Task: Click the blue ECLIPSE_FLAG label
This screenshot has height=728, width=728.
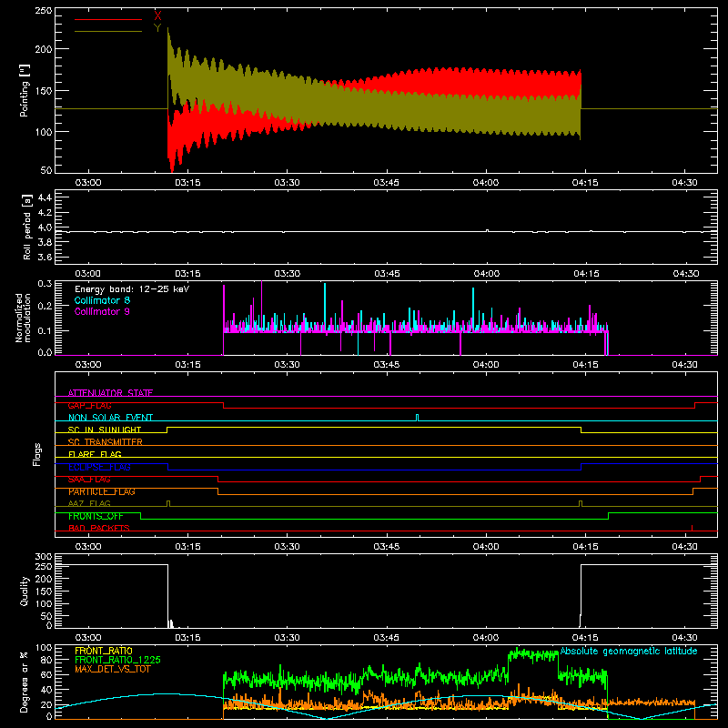Action: pyautogui.click(x=99, y=467)
